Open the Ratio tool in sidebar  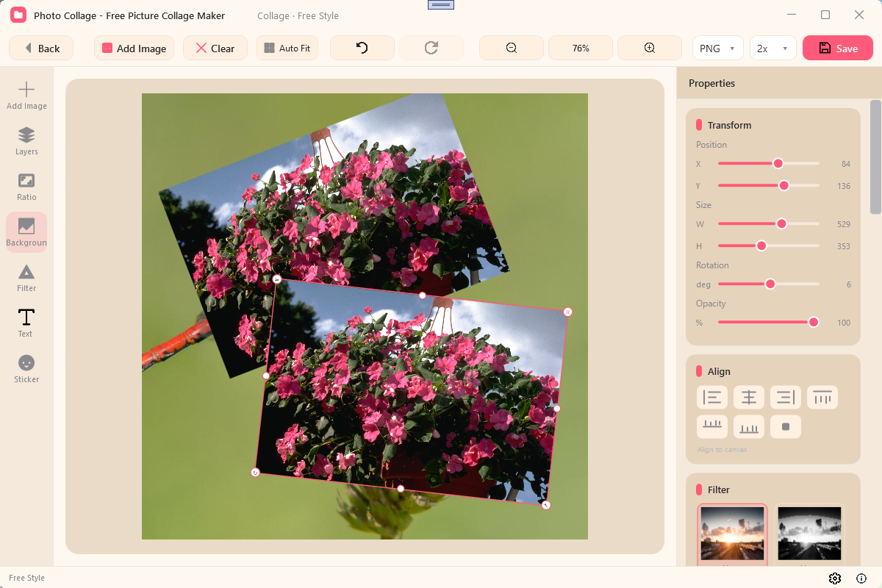click(26, 187)
